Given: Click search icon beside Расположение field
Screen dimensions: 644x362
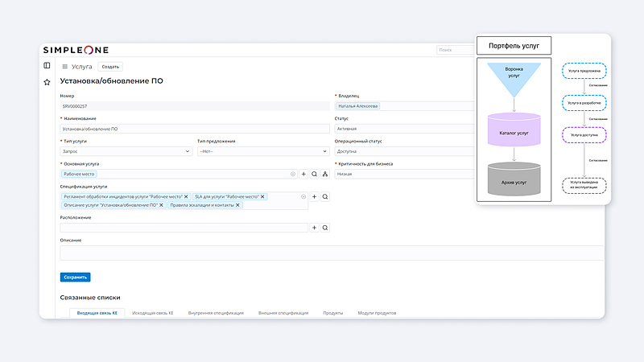Looking at the screenshot, I should (x=325, y=228).
